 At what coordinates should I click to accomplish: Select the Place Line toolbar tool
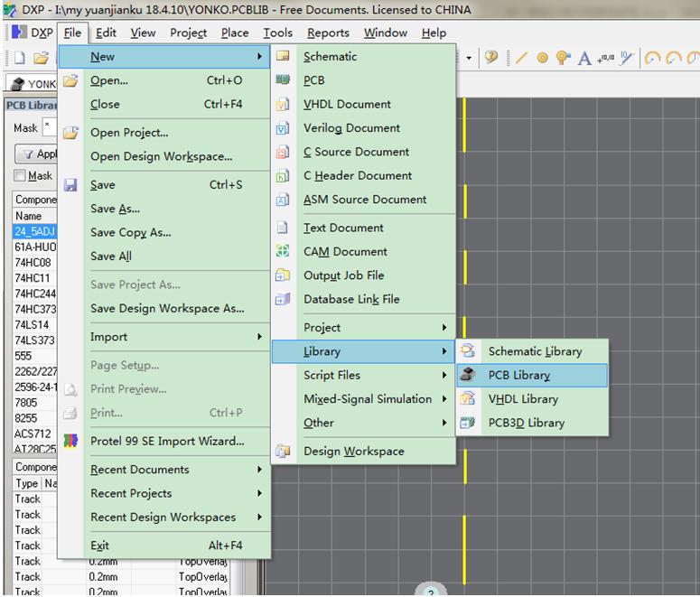521,58
